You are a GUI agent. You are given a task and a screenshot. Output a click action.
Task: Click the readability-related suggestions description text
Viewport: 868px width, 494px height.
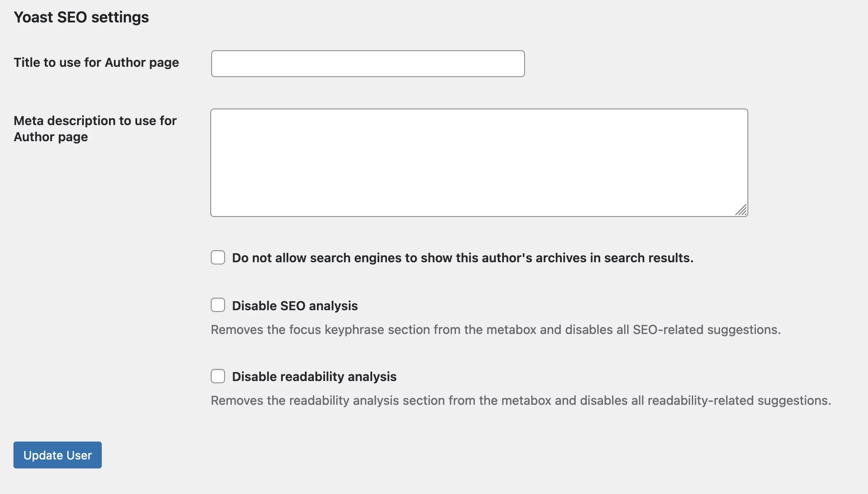[521, 400]
